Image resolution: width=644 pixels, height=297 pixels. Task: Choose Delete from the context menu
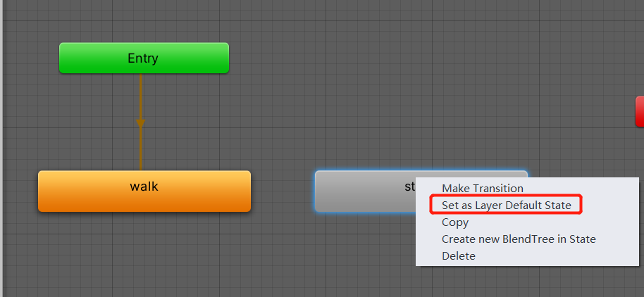tap(459, 256)
